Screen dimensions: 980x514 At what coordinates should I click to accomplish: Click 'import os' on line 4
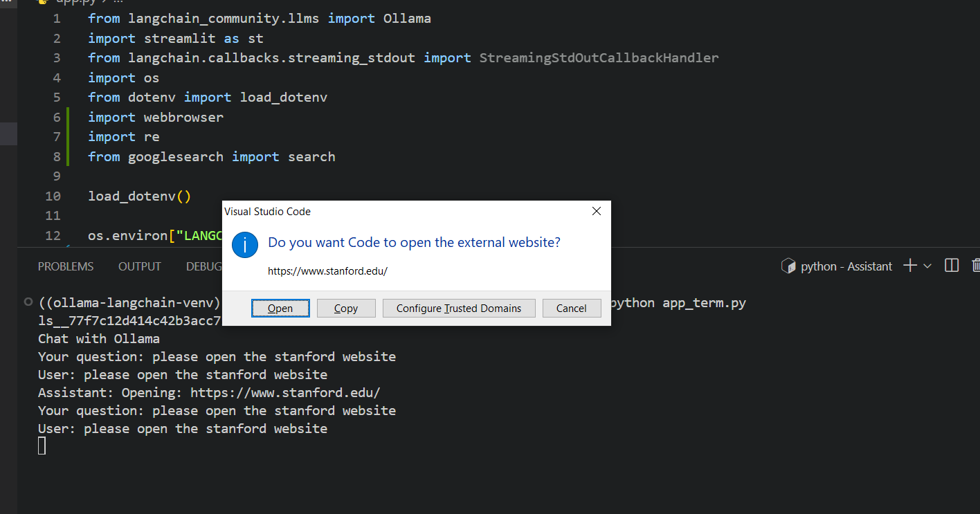pyautogui.click(x=123, y=77)
